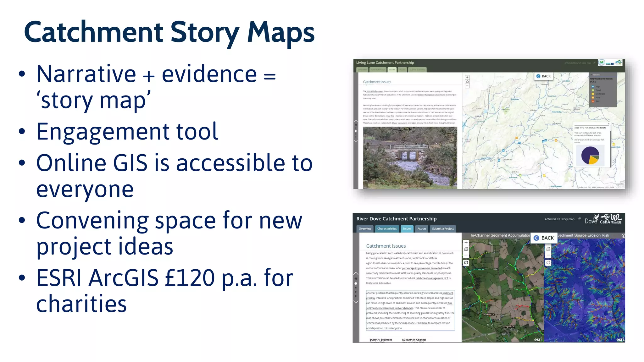
Task: Click the 'Catchment Story Maps' slide title
Action: point(169,32)
